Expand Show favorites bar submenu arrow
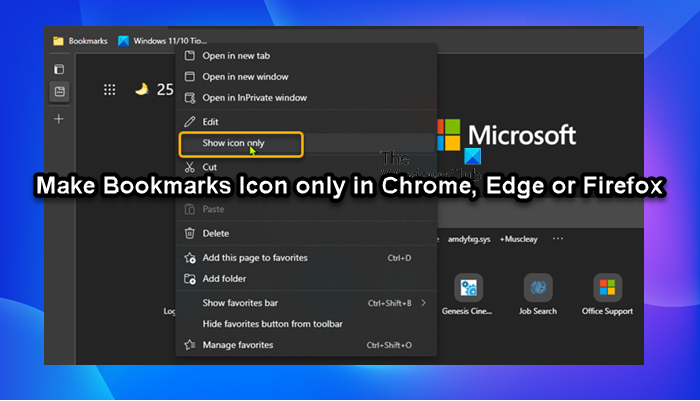The image size is (700, 401). [423, 303]
